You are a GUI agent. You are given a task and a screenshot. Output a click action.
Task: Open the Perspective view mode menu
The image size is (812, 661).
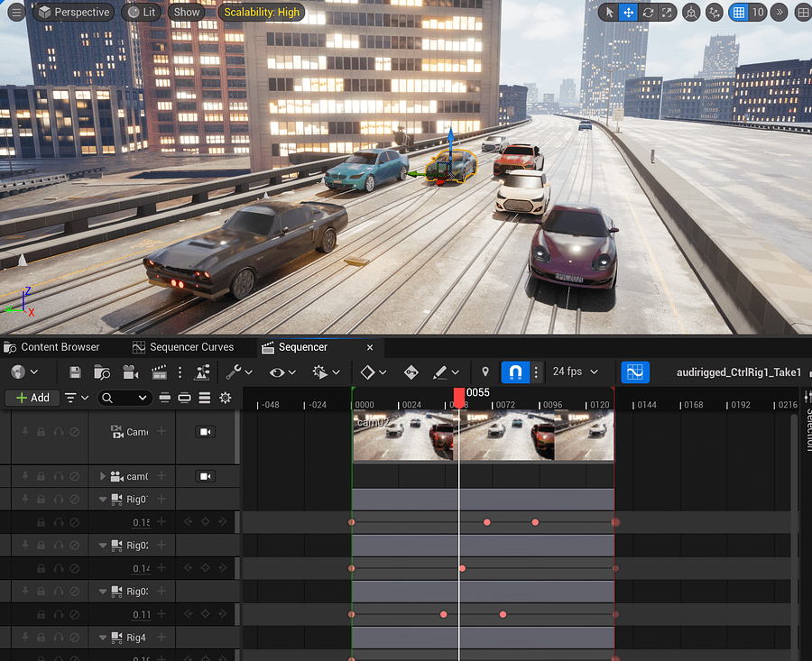point(74,12)
